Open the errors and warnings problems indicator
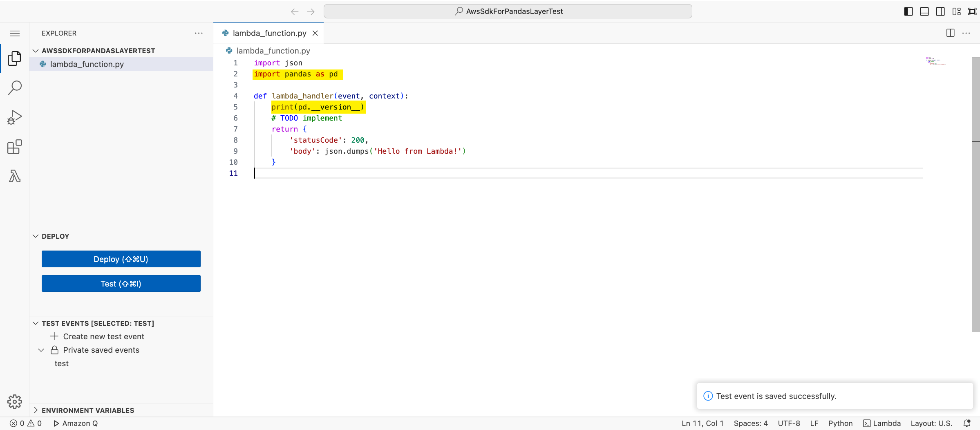980x430 pixels. click(x=26, y=423)
